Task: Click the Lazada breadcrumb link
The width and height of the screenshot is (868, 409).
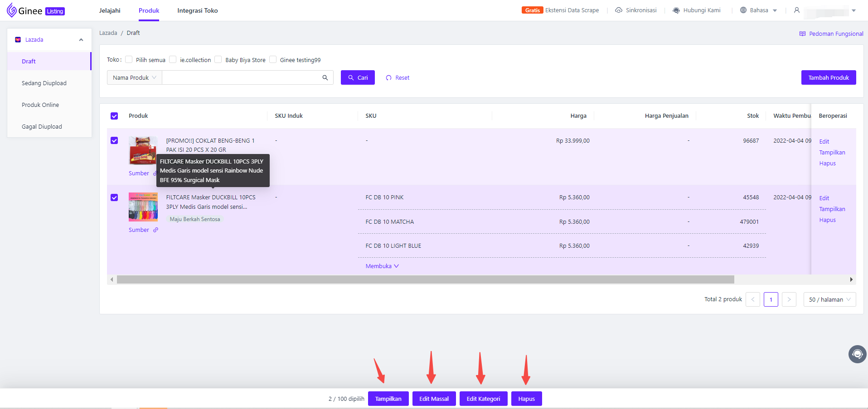Action: pyautogui.click(x=108, y=33)
